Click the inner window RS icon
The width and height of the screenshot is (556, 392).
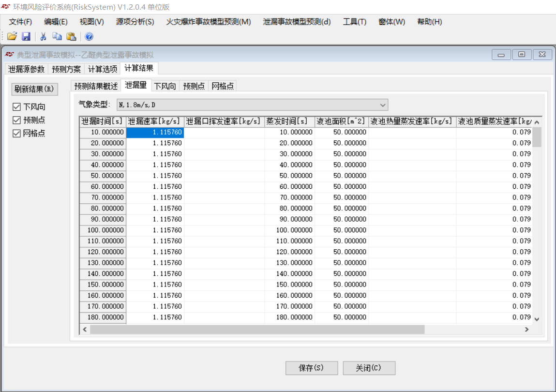click(x=9, y=54)
